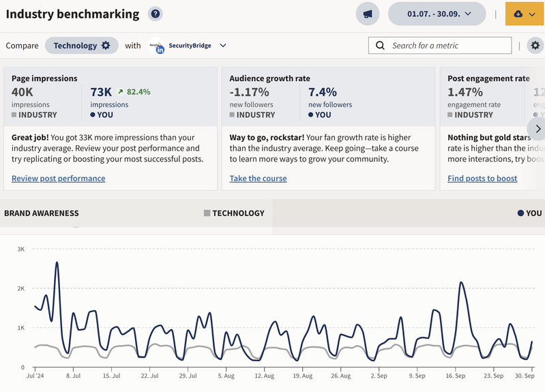Click the Audience growth rate card title

269,78
